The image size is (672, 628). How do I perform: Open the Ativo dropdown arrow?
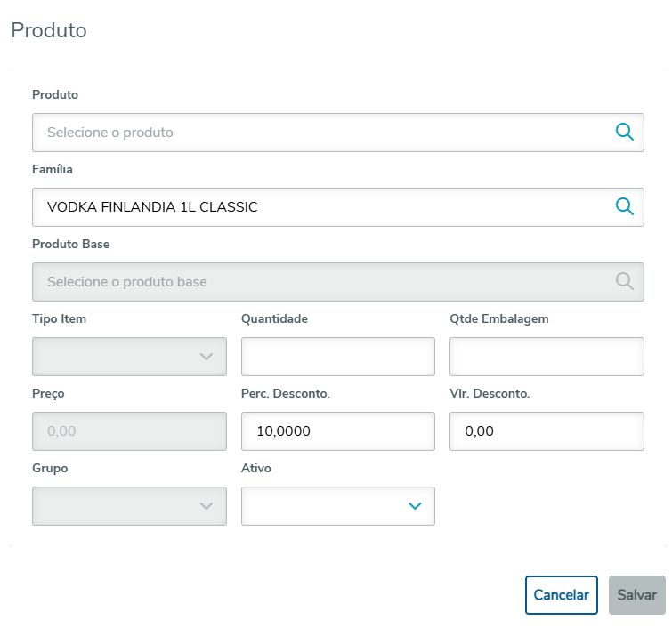(415, 506)
